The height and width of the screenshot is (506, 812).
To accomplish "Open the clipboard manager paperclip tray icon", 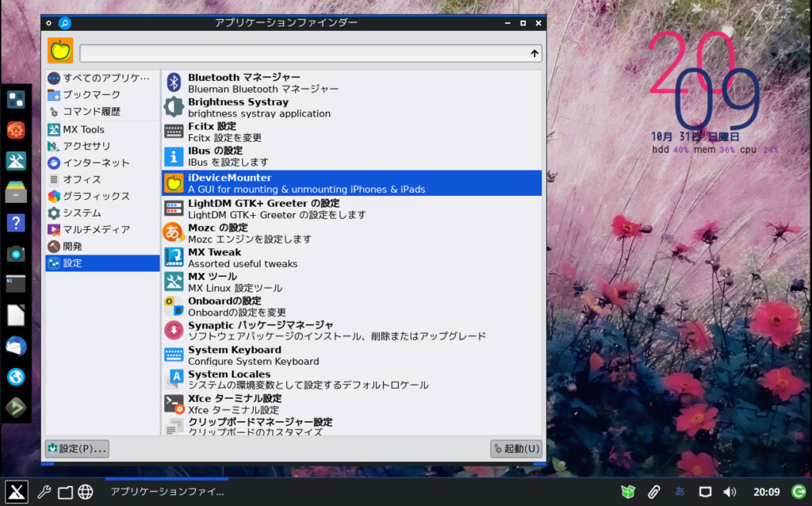I will click(x=653, y=492).
